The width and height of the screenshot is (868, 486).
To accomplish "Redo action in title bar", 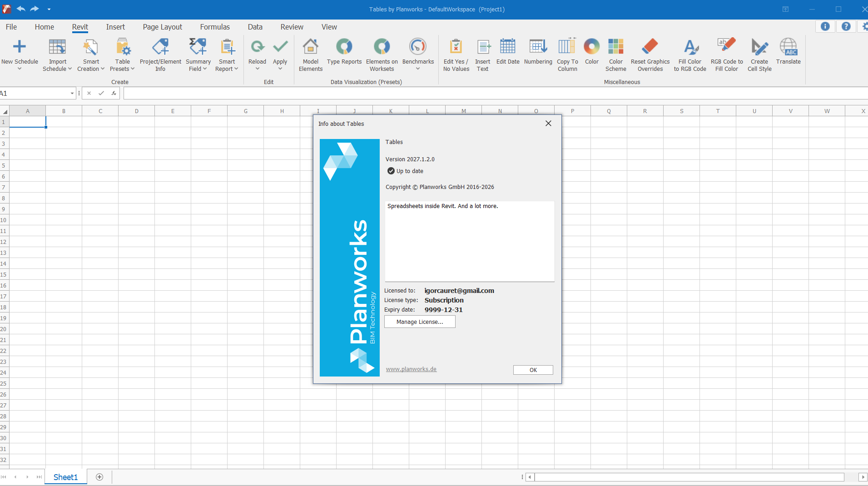I will [x=35, y=9].
